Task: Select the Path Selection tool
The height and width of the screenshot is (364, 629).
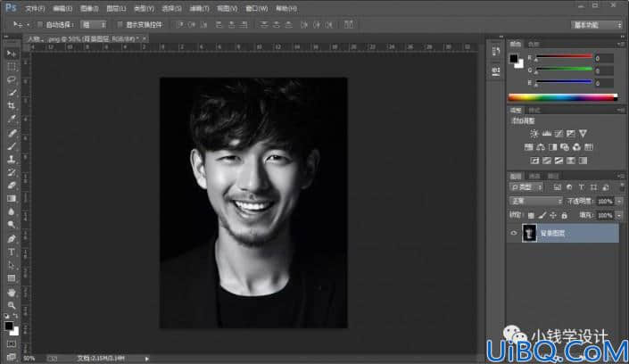Action: pyautogui.click(x=12, y=265)
